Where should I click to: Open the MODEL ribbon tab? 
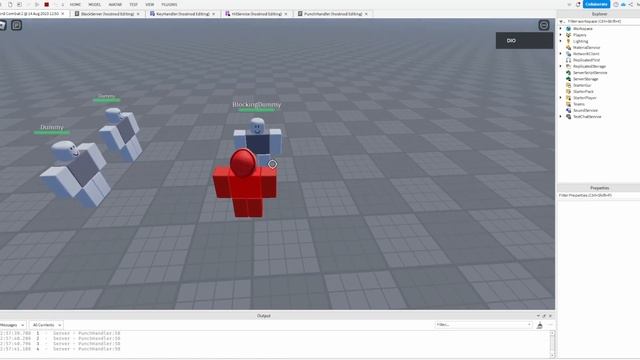(x=94, y=4)
